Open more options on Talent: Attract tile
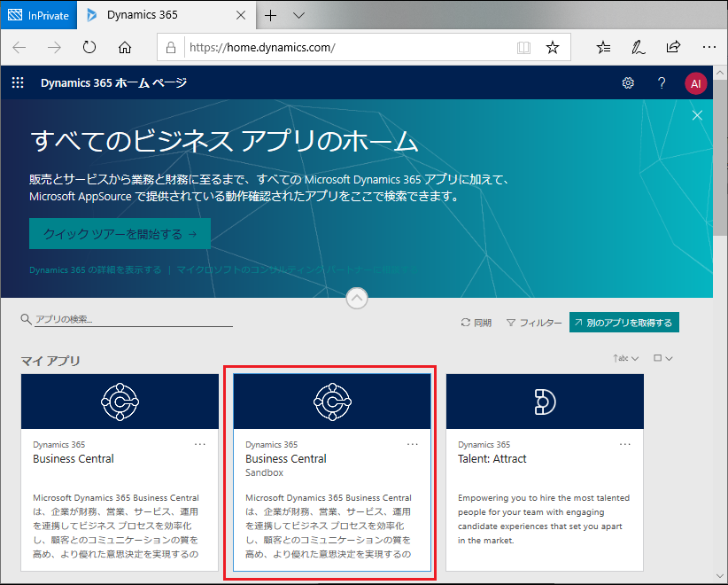The width and height of the screenshot is (728, 585). coord(625,444)
